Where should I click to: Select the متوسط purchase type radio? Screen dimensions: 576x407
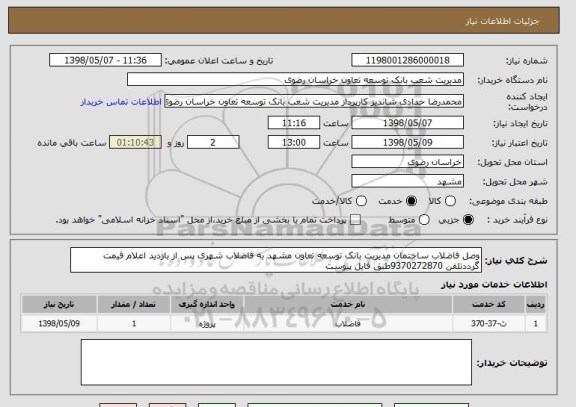click(424, 220)
